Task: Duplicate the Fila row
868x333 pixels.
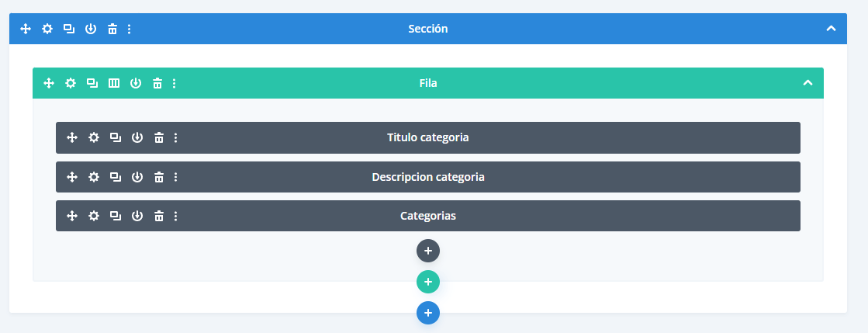Action: pyautogui.click(x=92, y=83)
